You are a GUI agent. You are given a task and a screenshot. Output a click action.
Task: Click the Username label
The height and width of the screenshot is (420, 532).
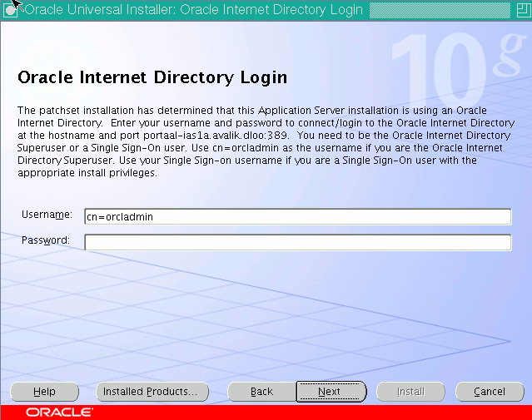point(47,215)
